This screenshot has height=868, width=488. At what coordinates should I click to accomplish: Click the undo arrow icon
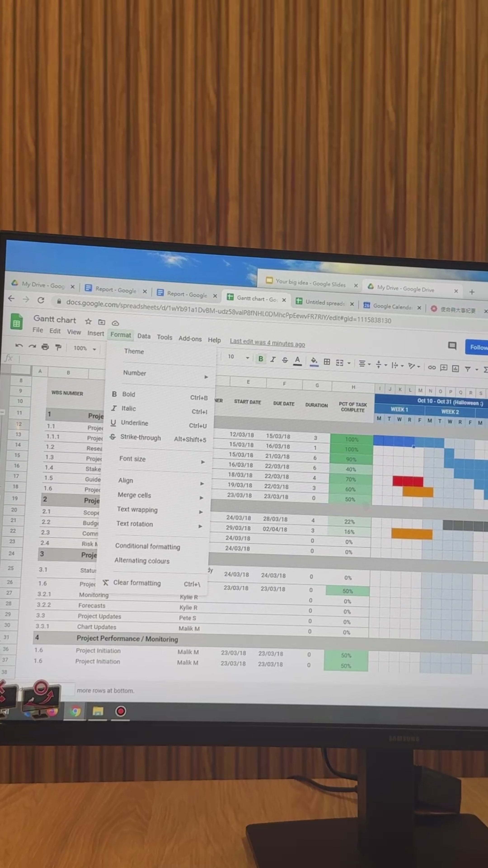click(x=19, y=346)
